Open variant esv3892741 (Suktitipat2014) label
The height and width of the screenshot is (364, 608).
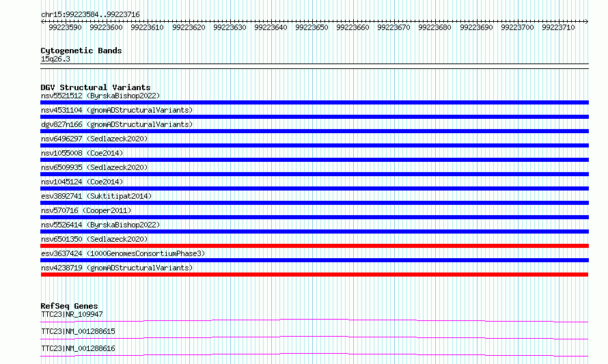tap(96, 196)
